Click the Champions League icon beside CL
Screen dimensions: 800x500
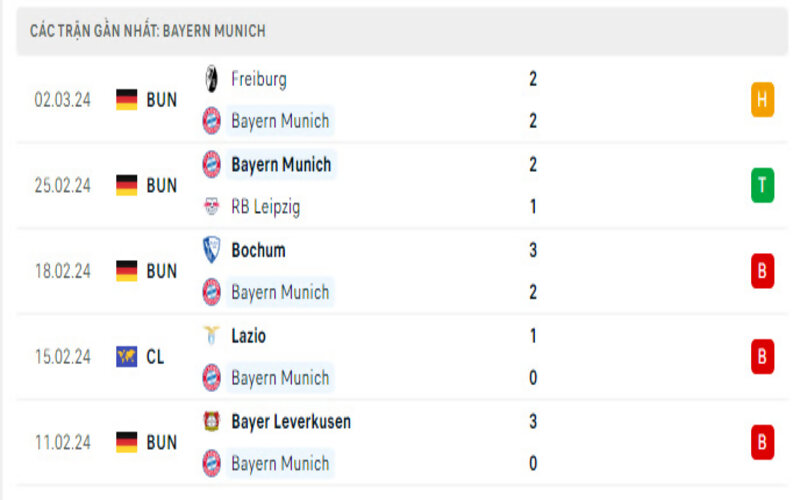click(x=126, y=357)
